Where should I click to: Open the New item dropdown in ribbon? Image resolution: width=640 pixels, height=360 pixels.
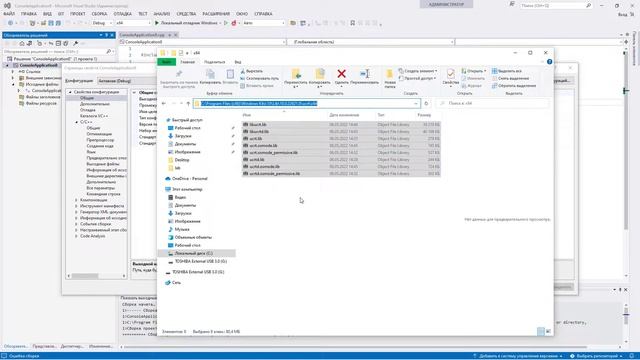pos(418,71)
